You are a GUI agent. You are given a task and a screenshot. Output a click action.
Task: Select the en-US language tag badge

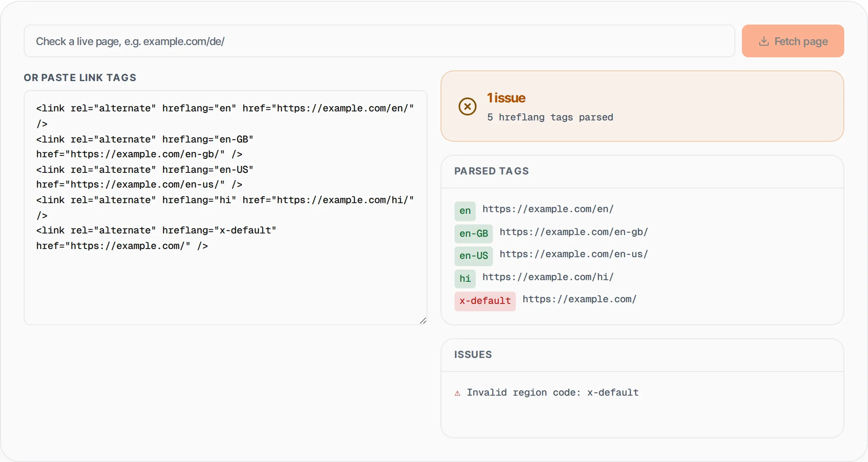pos(474,256)
